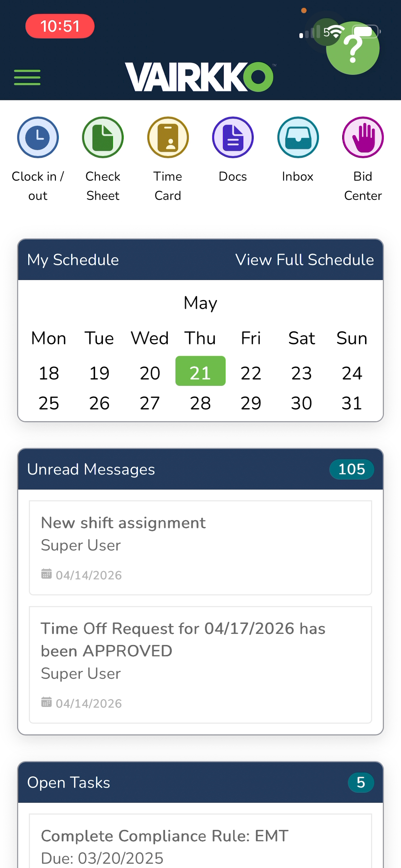Select May 18 on the calendar
This screenshot has height=868, width=401.
coord(49,373)
